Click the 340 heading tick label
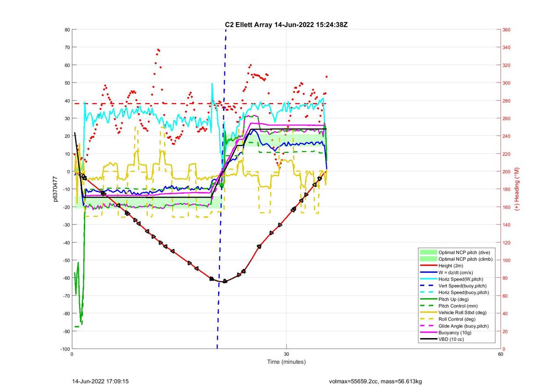 tap(506, 47)
